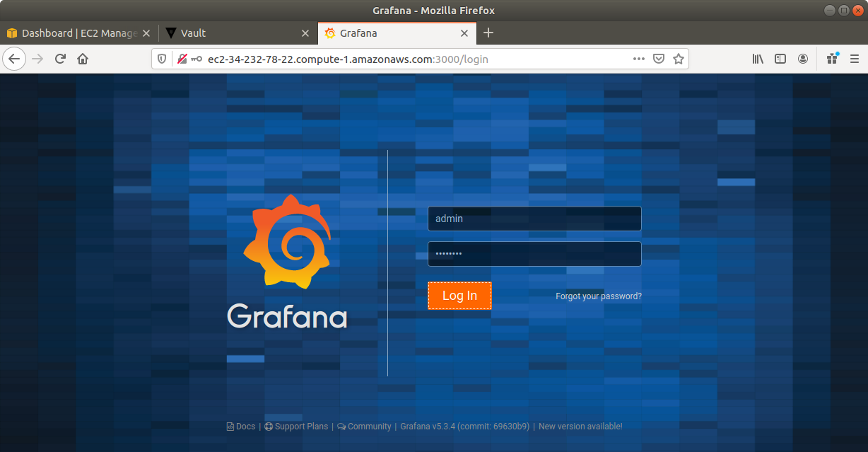Click the forward navigation arrow
The width and height of the screenshot is (868, 452).
(x=37, y=59)
